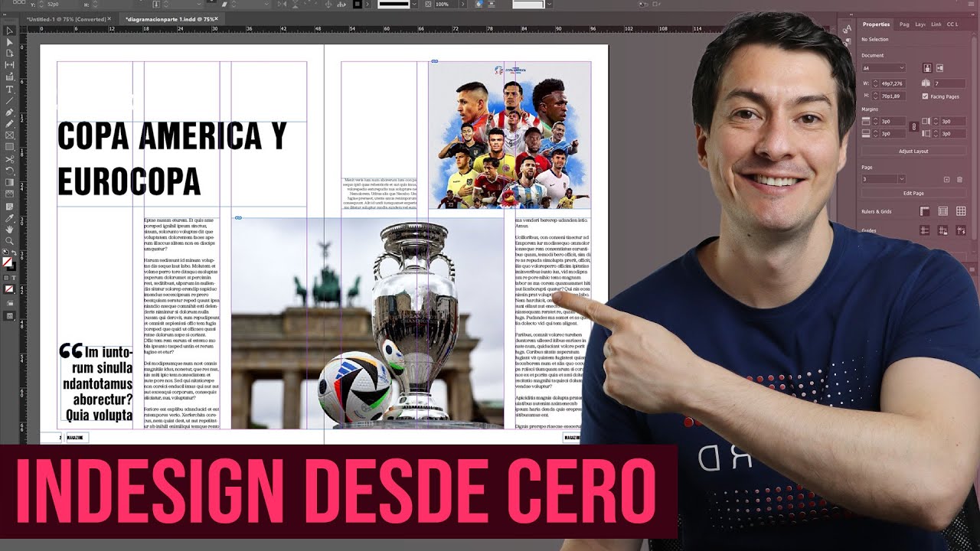Select the Content Collector tool

9,77
